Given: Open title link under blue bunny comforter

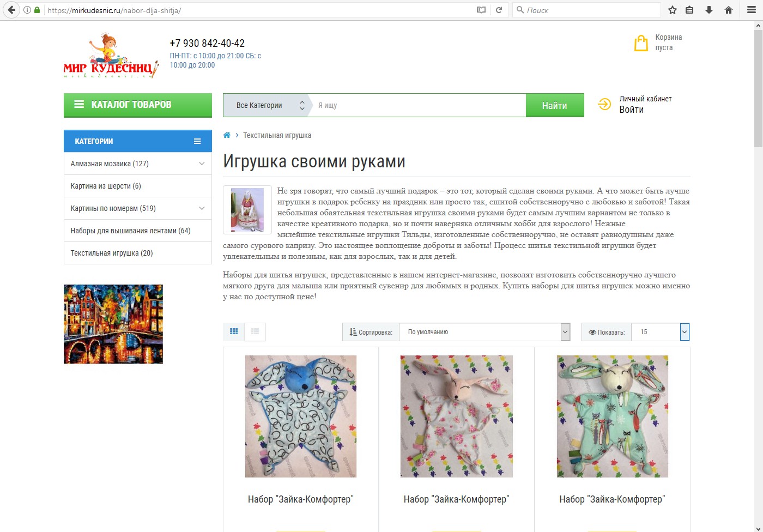Looking at the screenshot, I should 301,499.
